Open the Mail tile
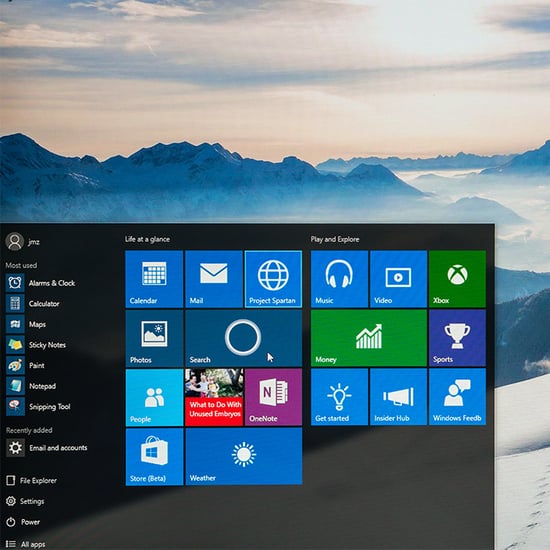The image size is (550, 550). click(214, 279)
